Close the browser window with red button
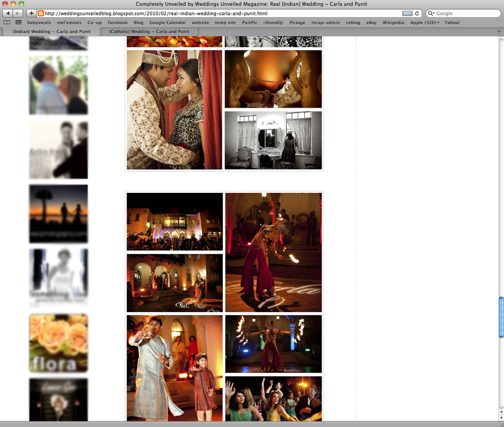The image size is (504, 427). click(x=5, y=4)
